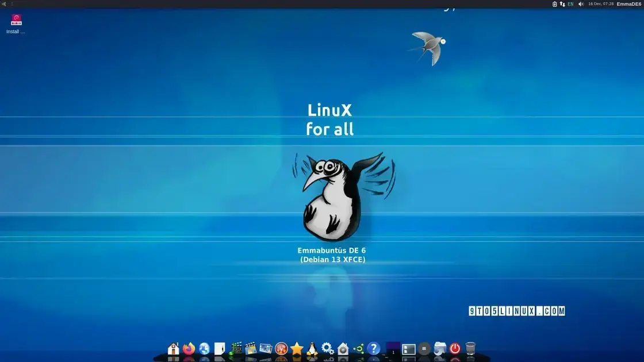Click the battery power indicator in panel
Viewport: 644px width, 362px height.
[554, 4]
